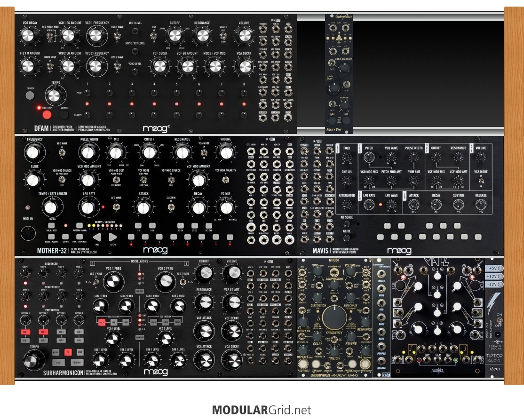Click the Mother-32 right arrow STEP key
Screen dimensions: 524x420
click(112, 237)
